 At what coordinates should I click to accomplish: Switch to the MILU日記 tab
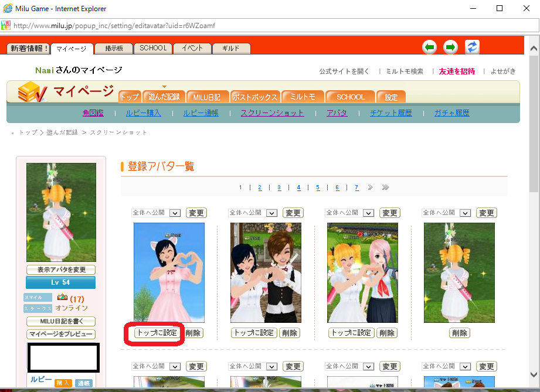pos(207,97)
